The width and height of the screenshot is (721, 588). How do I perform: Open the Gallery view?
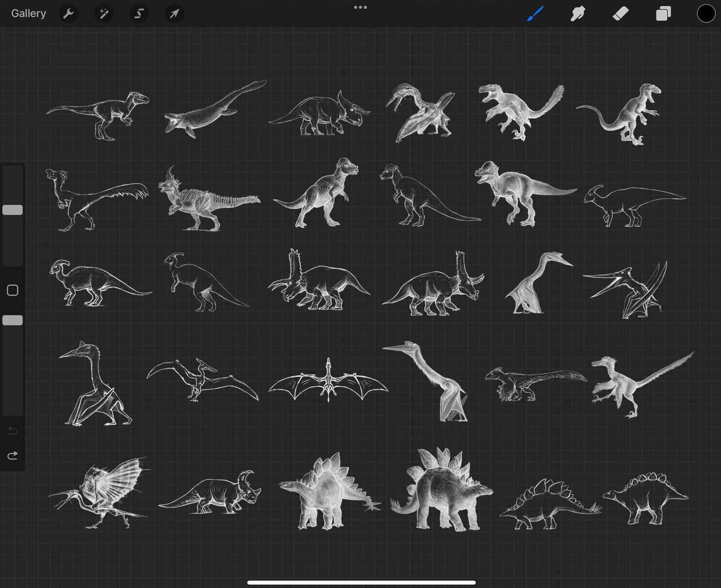point(29,14)
